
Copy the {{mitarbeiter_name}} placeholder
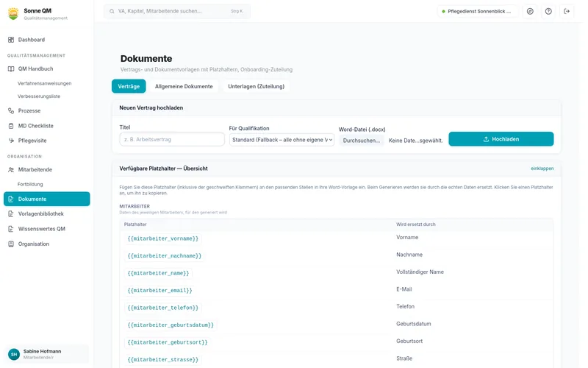point(158,273)
